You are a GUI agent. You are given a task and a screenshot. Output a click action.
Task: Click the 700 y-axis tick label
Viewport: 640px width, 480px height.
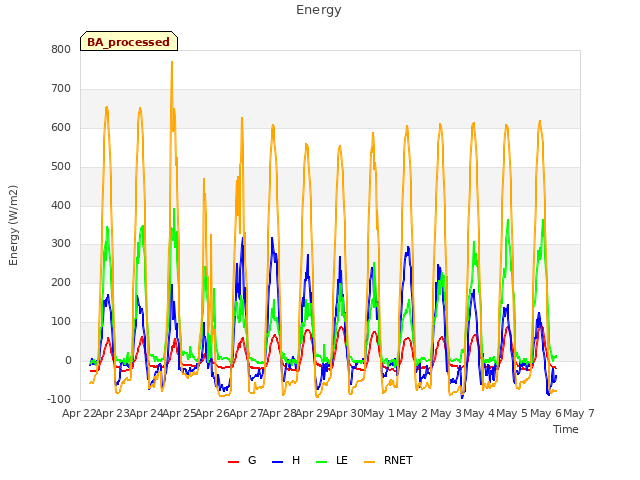(61, 89)
